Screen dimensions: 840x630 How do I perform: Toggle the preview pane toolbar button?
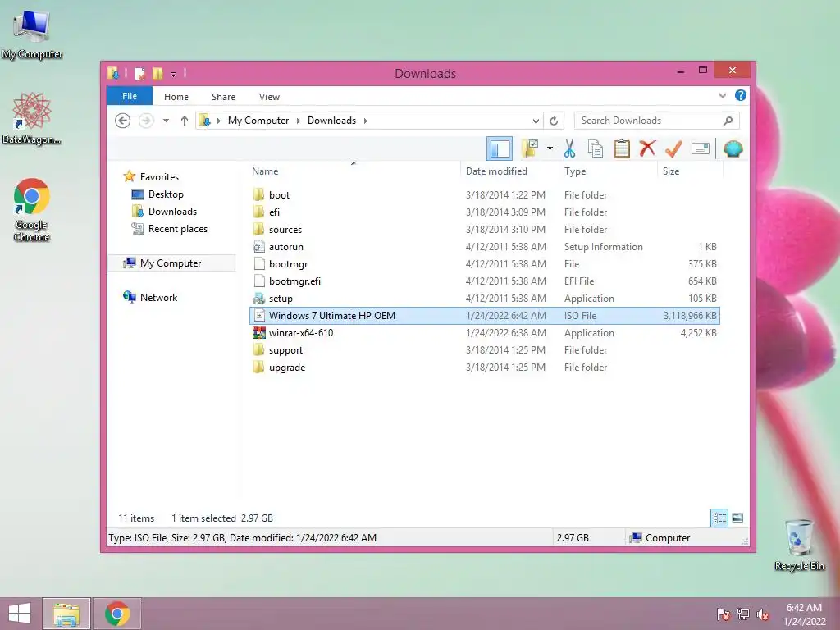point(500,148)
